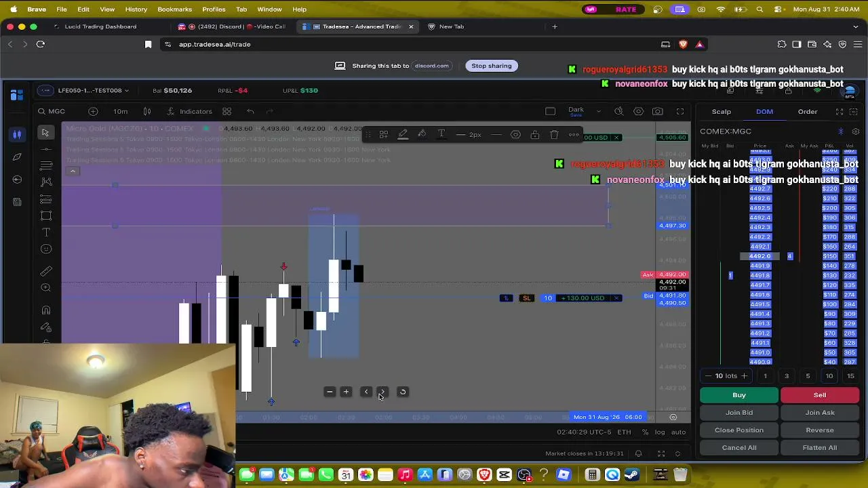
Task: Open the chart type candles selector
Action: [147, 111]
